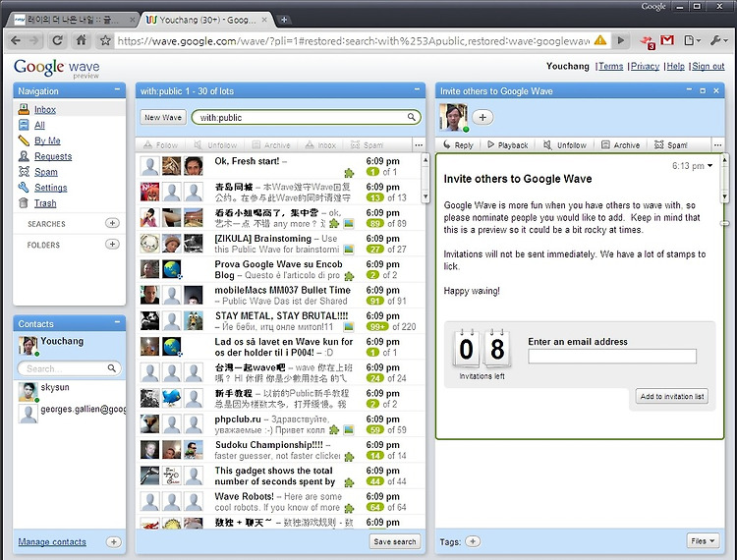Open the Settings navigation link
Image resolution: width=737 pixels, height=560 pixels.
[x=51, y=188]
